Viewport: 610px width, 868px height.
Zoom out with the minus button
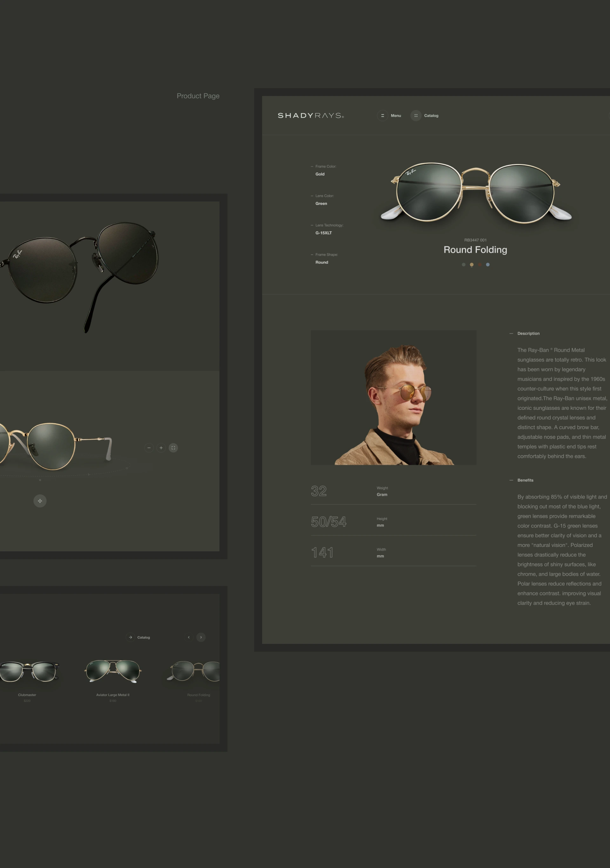click(x=149, y=448)
